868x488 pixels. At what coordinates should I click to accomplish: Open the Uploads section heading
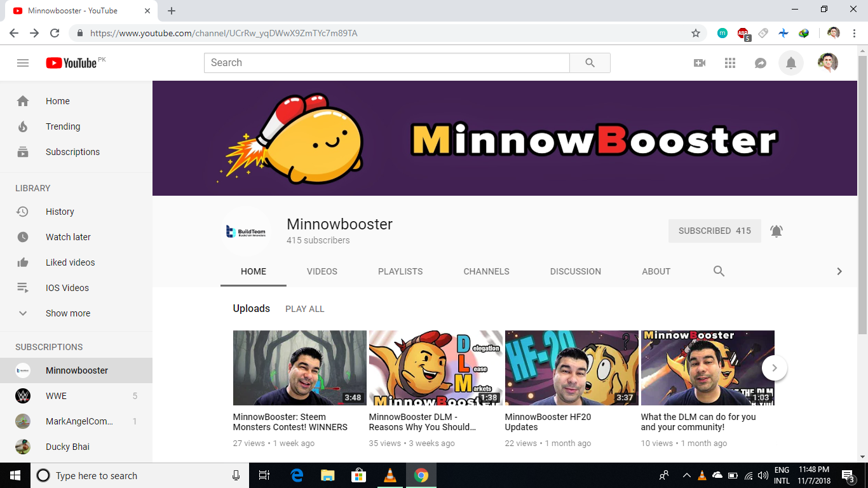(252, 308)
